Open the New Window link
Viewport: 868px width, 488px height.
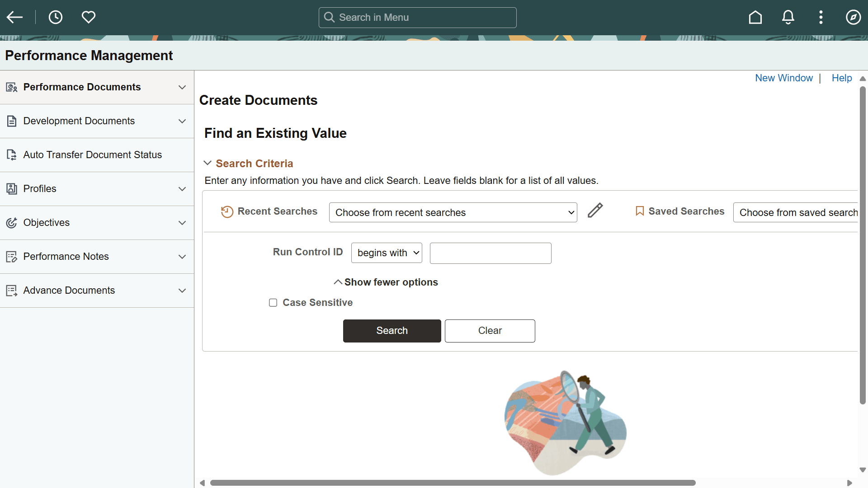(x=783, y=78)
